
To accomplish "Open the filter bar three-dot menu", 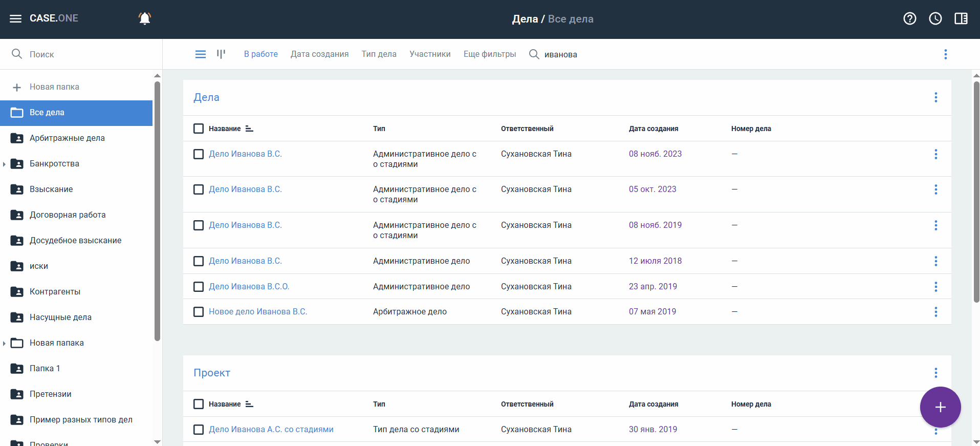I will click(946, 54).
